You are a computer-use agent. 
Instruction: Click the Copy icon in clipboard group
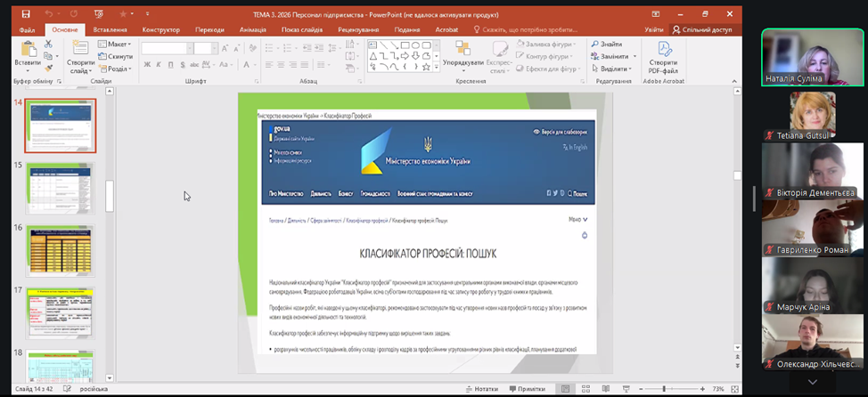48,56
